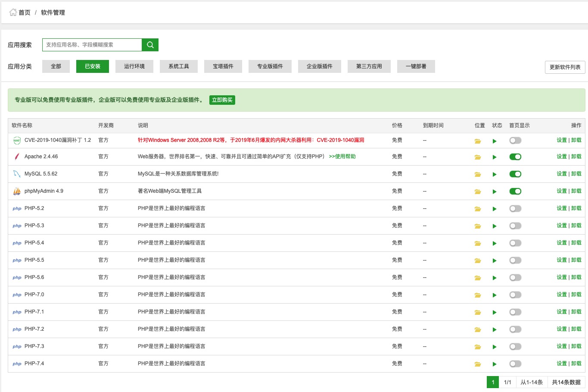Click the green search magnifier button

(x=150, y=45)
